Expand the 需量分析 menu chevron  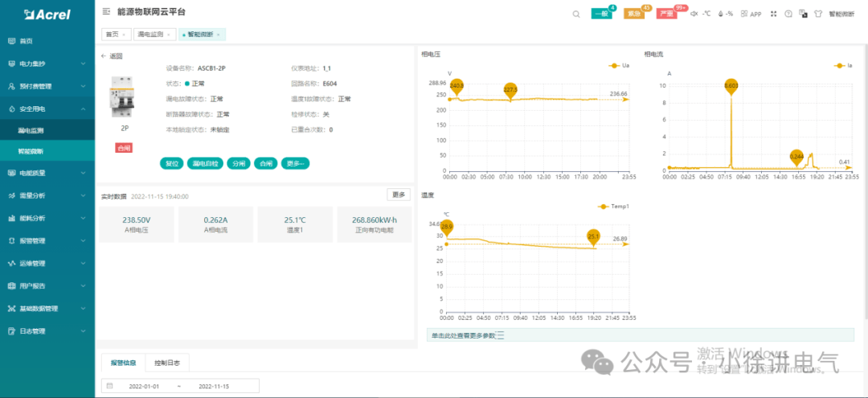point(83,195)
